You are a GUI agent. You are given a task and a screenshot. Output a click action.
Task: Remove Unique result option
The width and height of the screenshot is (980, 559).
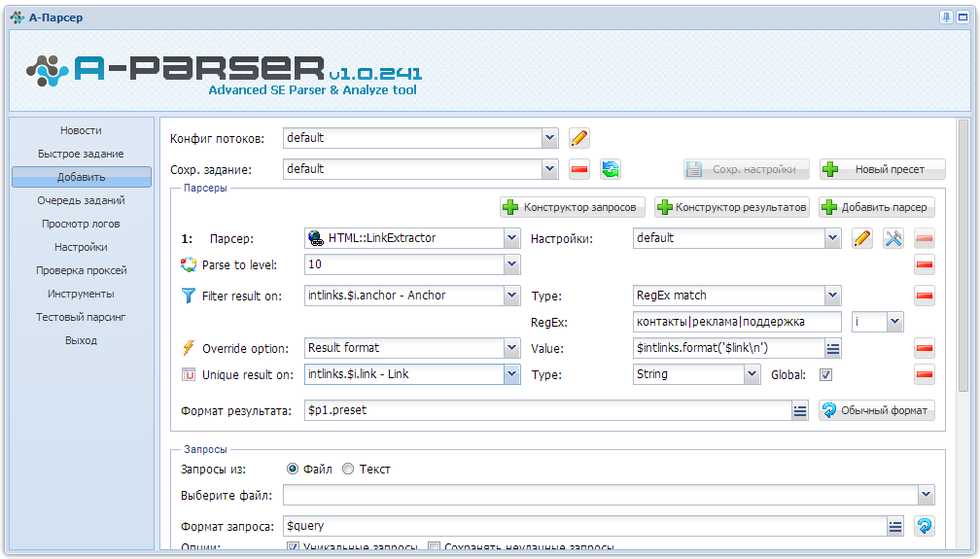coord(925,374)
